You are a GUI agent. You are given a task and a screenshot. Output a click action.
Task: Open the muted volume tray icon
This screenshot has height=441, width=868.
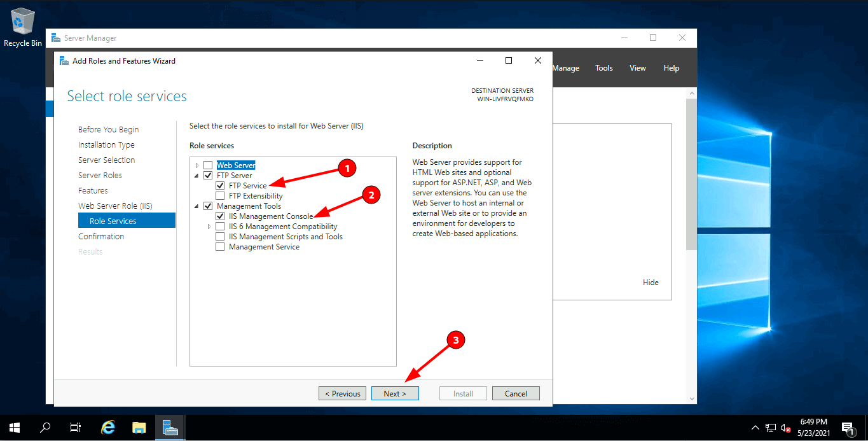(x=785, y=428)
